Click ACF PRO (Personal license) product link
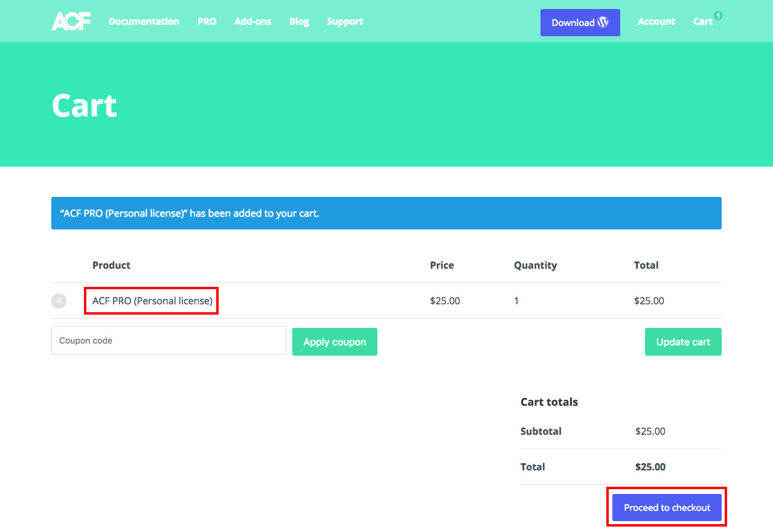Screen dimensions: 773x532 point(152,301)
